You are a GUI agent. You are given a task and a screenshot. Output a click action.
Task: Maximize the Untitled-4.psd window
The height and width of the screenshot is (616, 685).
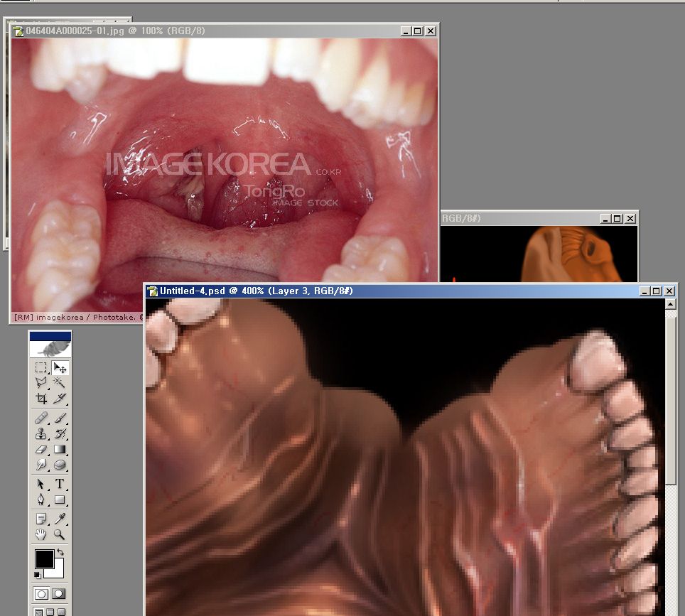[656, 291]
